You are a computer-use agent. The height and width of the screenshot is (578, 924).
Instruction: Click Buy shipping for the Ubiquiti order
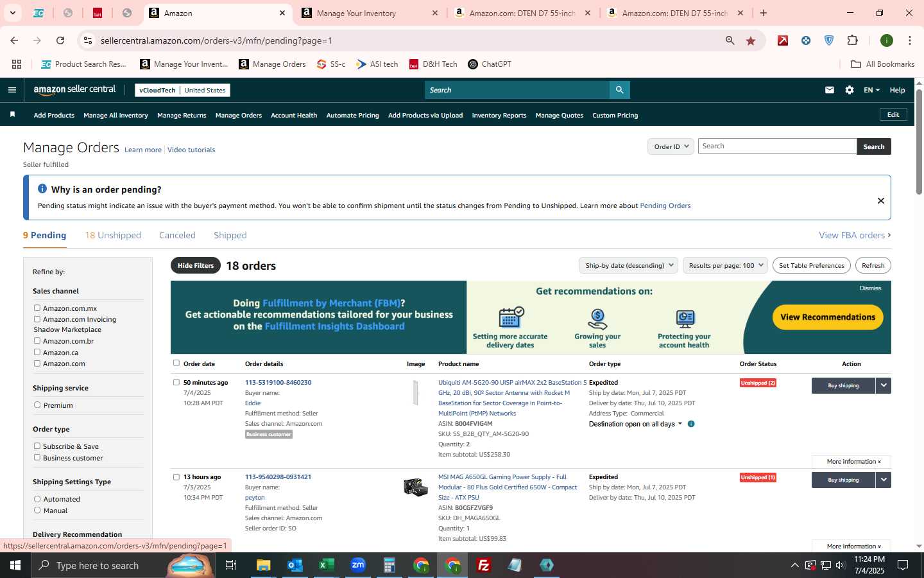tap(843, 385)
